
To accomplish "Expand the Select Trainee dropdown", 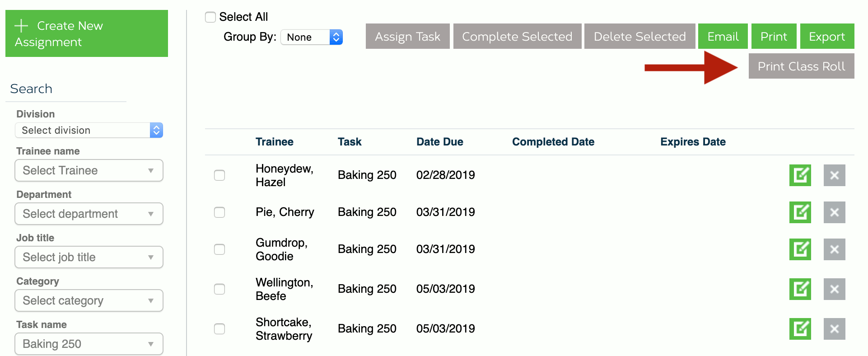I will point(89,170).
